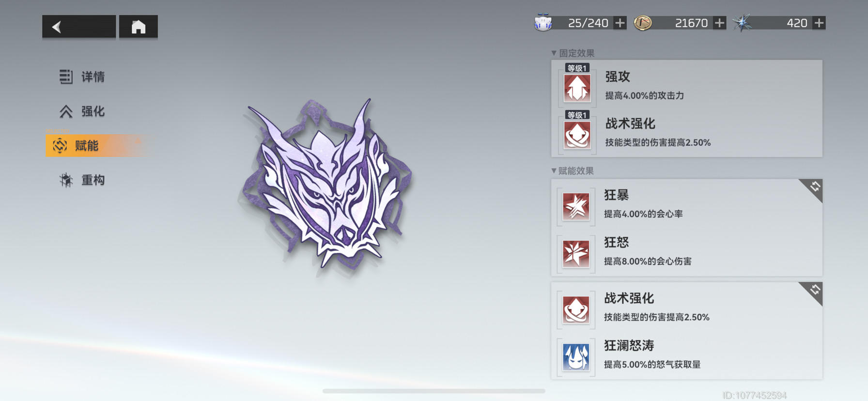Click the text 提高4.00%的攻击力

(644, 96)
